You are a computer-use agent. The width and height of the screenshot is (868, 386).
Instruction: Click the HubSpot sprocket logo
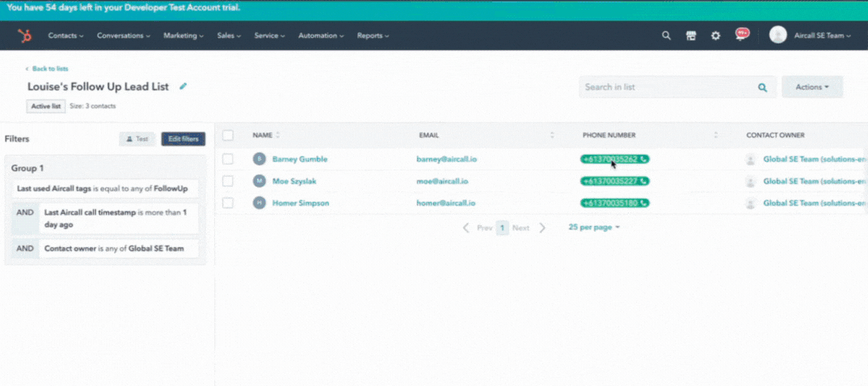click(x=25, y=36)
